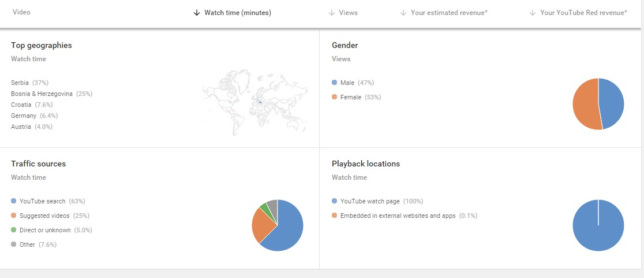Select Embedded in external websites and apps
Viewport: 644px width, 278px height.
click(398, 216)
